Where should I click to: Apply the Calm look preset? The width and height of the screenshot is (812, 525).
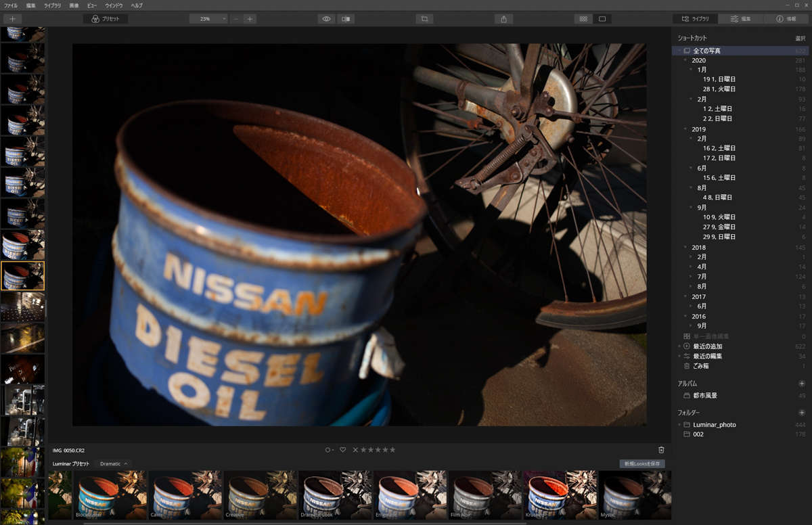pyautogui.click(x=185, y=495)
